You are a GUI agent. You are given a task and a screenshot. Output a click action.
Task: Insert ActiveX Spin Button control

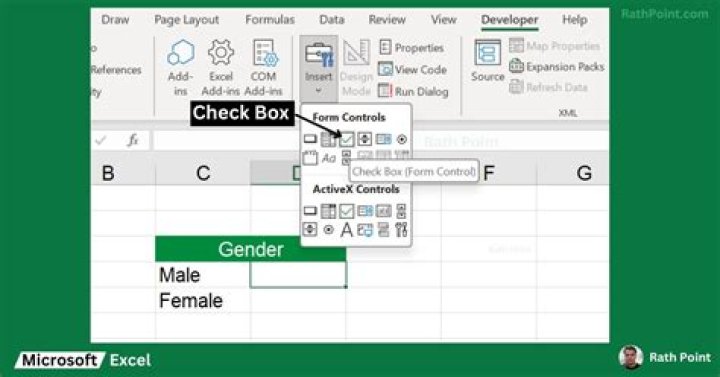click(x=310, y=229)
